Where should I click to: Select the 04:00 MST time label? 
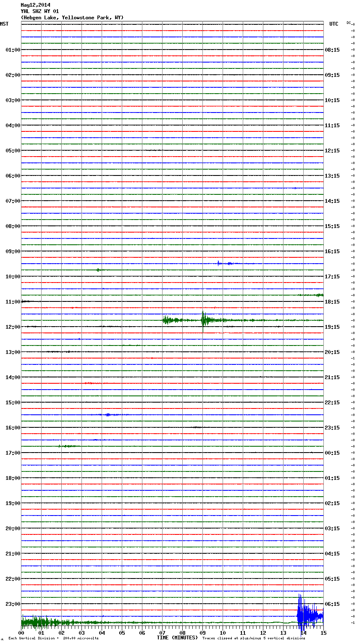click(13, 125)
